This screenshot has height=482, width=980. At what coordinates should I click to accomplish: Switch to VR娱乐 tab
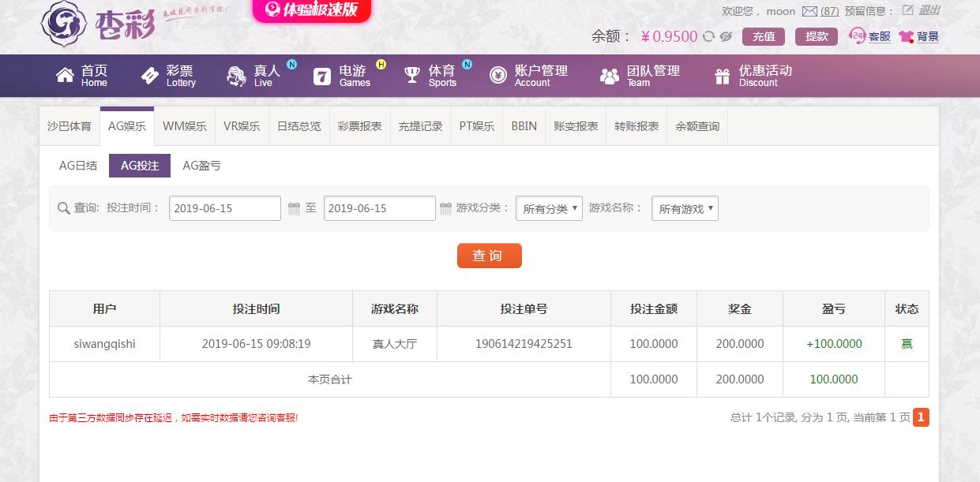coord(242,126)
